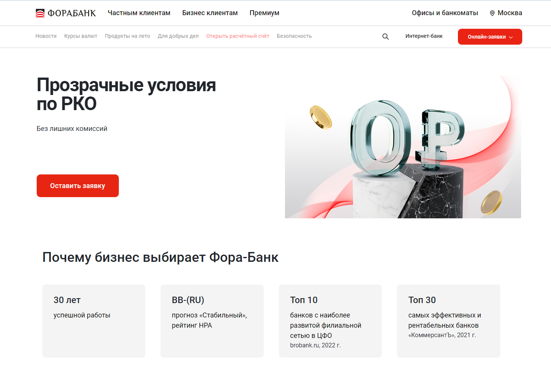Image resolution: width=551 pixels, height=392 pixels.
Task: Select the Топ 10 info card
Action: pyautogui.click(x=330, y=321)
